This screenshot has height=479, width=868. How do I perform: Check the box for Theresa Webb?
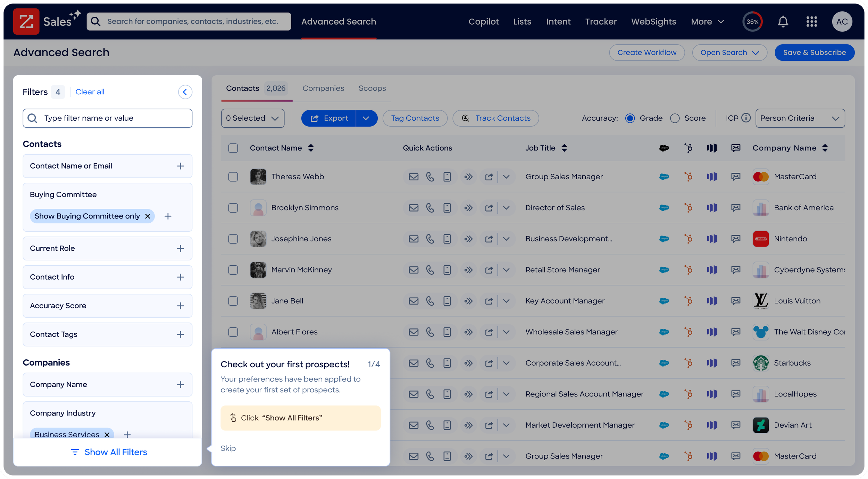click(233, 177)
